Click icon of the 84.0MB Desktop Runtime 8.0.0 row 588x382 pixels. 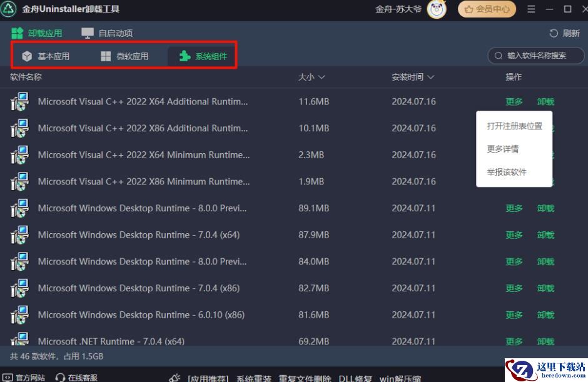click(x=19, y=261)
